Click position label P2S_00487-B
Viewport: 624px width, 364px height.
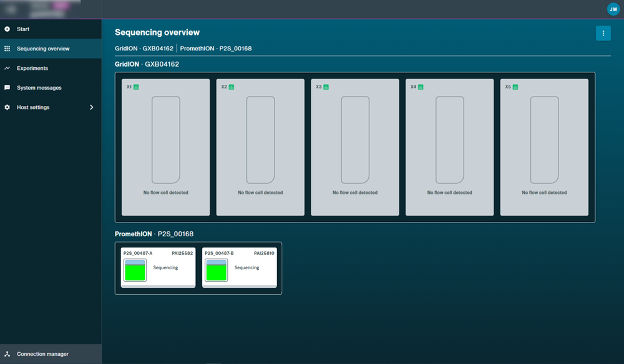tap(219, 253)
